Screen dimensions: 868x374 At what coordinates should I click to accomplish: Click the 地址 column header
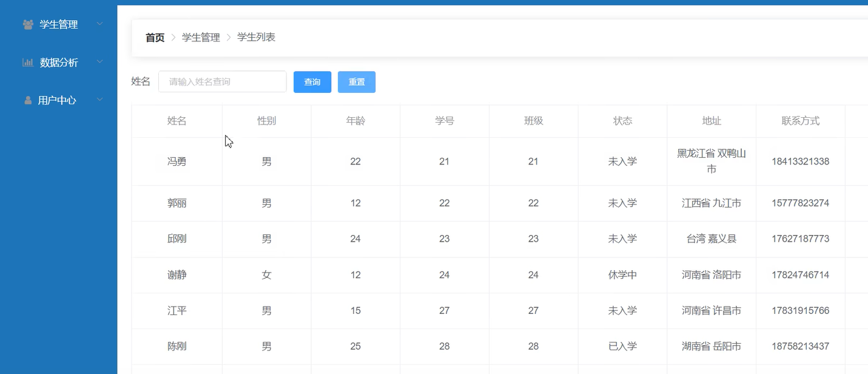pyautogui.click(x=712, y=121)
